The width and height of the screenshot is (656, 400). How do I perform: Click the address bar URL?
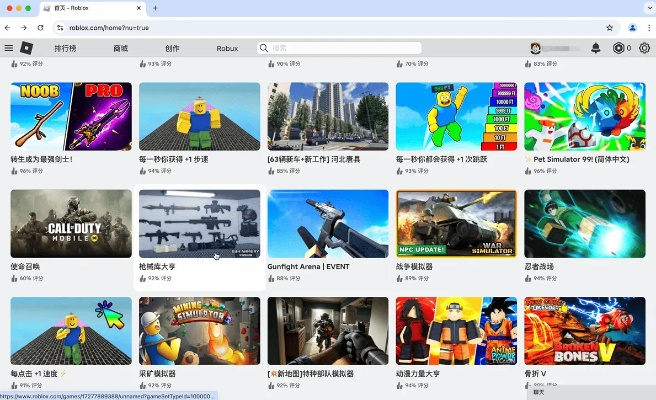tap(109, 28)
